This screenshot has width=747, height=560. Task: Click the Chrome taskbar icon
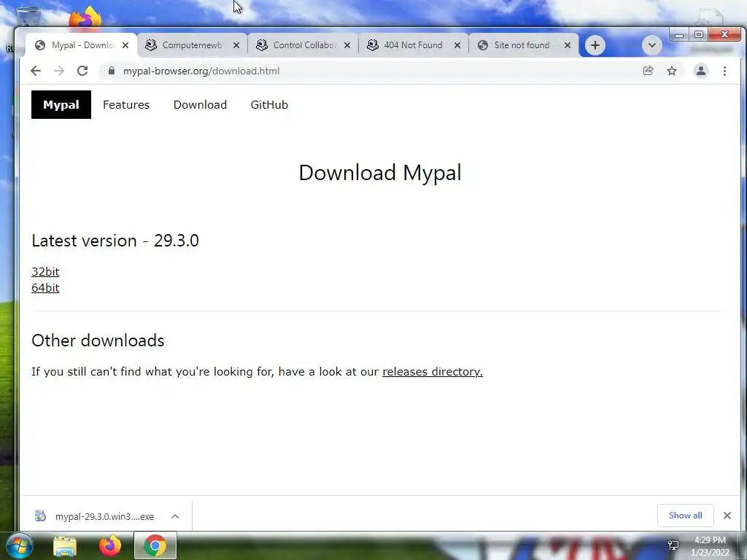click(x=155, y=545)
